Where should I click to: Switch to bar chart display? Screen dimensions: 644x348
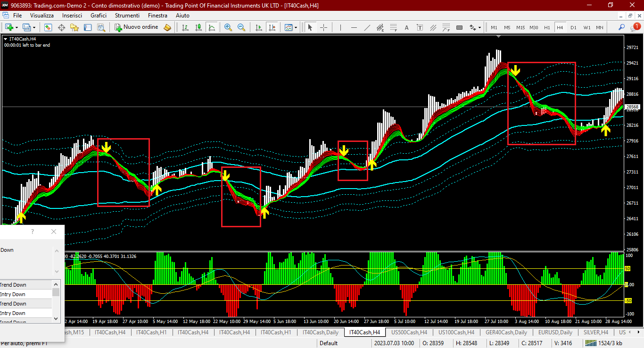185,27
